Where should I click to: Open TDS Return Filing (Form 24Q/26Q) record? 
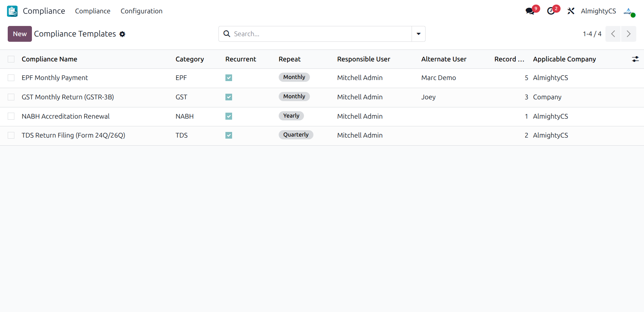73,135
